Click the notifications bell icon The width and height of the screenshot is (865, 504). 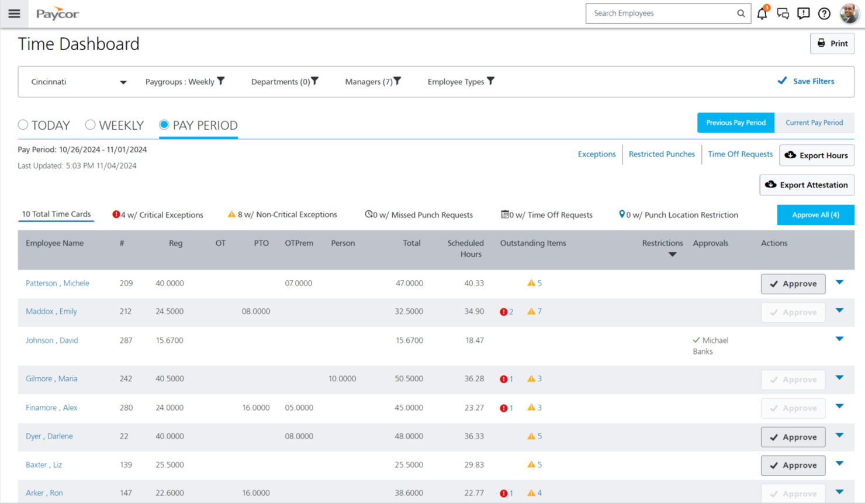[762, 13]
